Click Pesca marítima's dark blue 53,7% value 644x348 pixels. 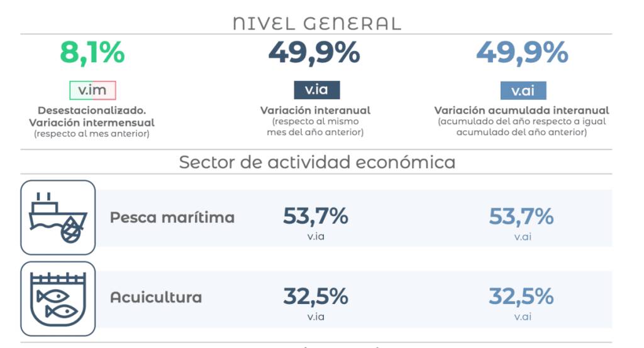(x=315, y=217)
